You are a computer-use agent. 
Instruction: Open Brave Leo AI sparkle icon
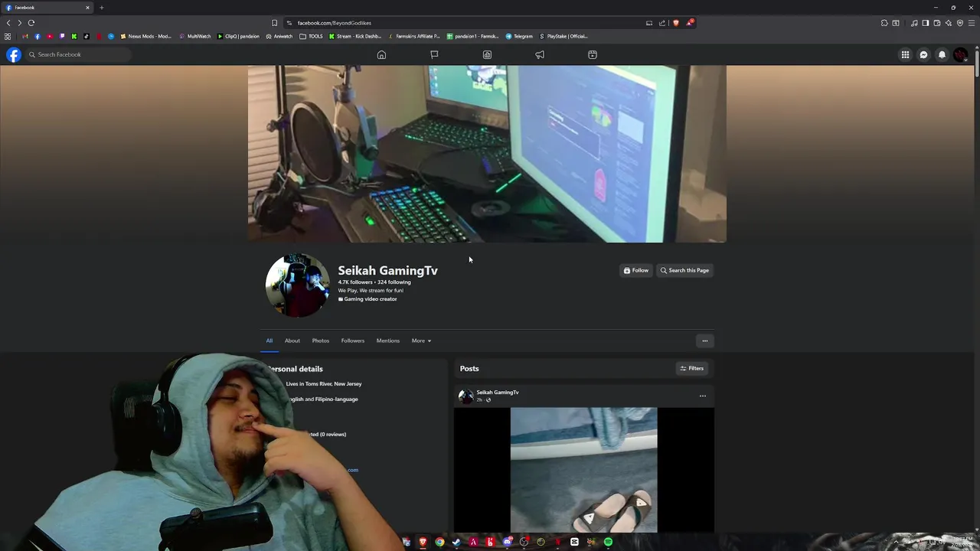(x=948, y=23)
